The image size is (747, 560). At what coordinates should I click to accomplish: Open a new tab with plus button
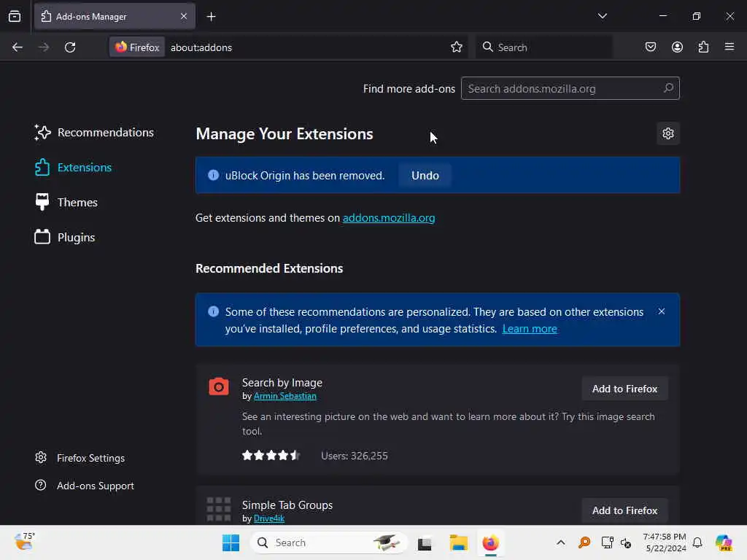(x=211, y=17)
